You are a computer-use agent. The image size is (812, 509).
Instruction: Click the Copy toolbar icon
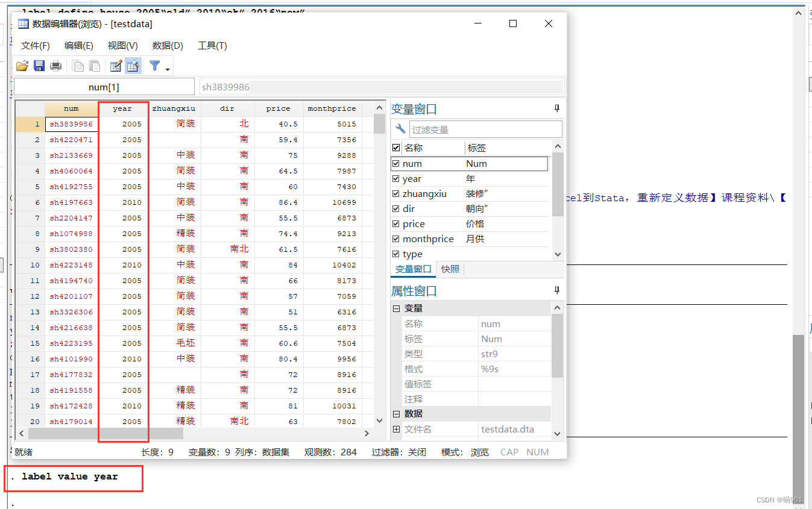[x=78, y=66]
